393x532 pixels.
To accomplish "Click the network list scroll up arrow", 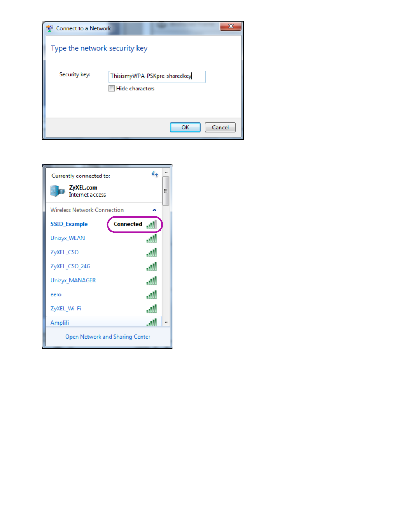I will point(166,172).
